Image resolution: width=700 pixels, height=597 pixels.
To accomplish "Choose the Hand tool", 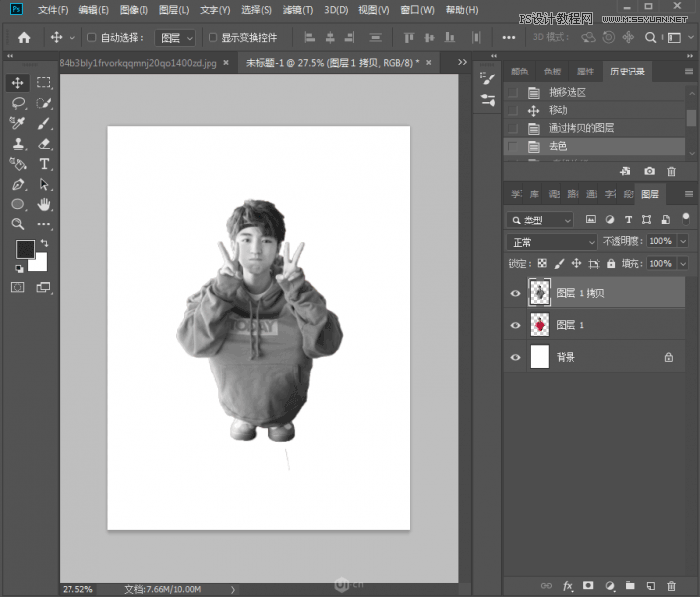I will [x=44, y=205].
